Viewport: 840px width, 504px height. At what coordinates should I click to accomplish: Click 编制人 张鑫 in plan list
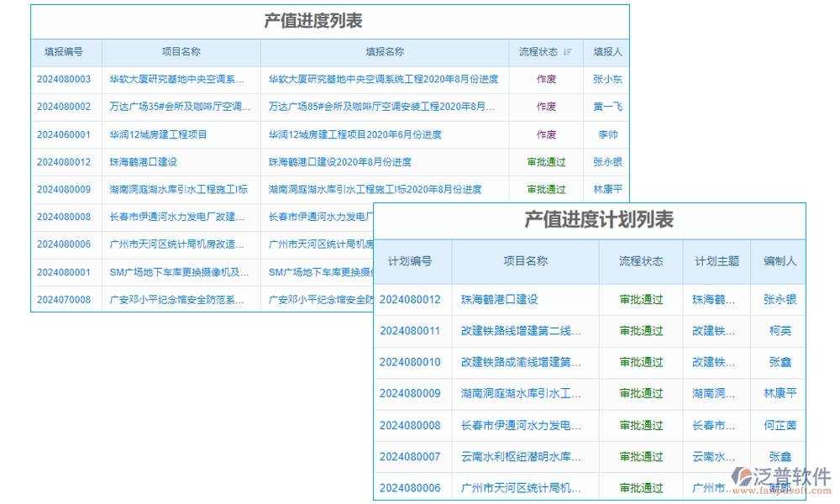coord(778,362)
